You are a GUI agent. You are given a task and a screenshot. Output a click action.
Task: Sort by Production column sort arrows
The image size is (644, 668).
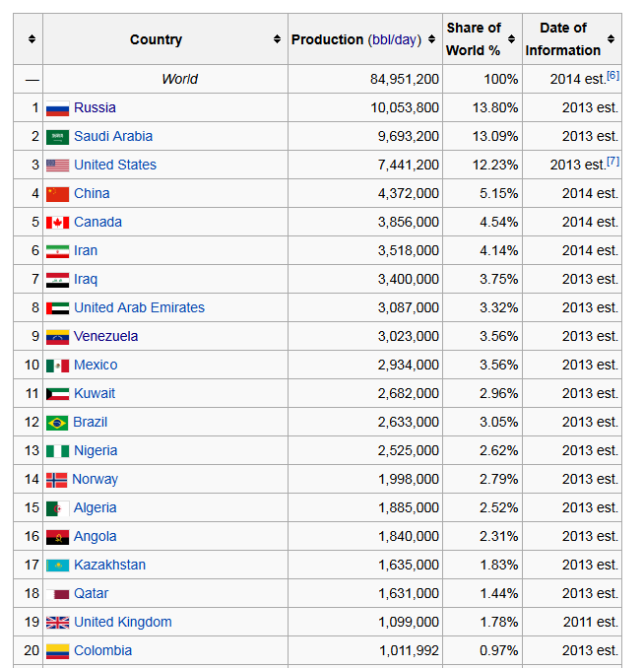coord(431,39)
